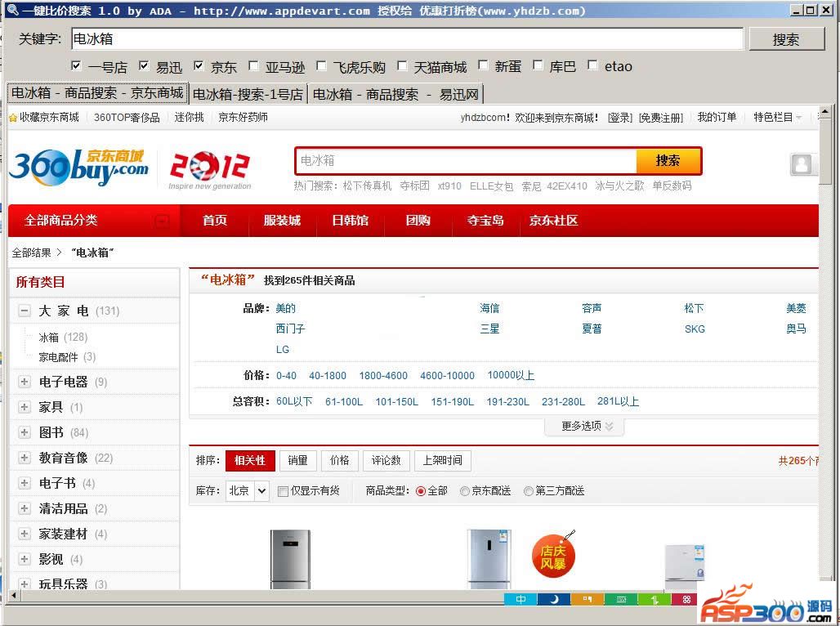The height and width of the screenshot is (626, 840).
Task: Filter by capacity 191-230L
Action: pos(507,401)
